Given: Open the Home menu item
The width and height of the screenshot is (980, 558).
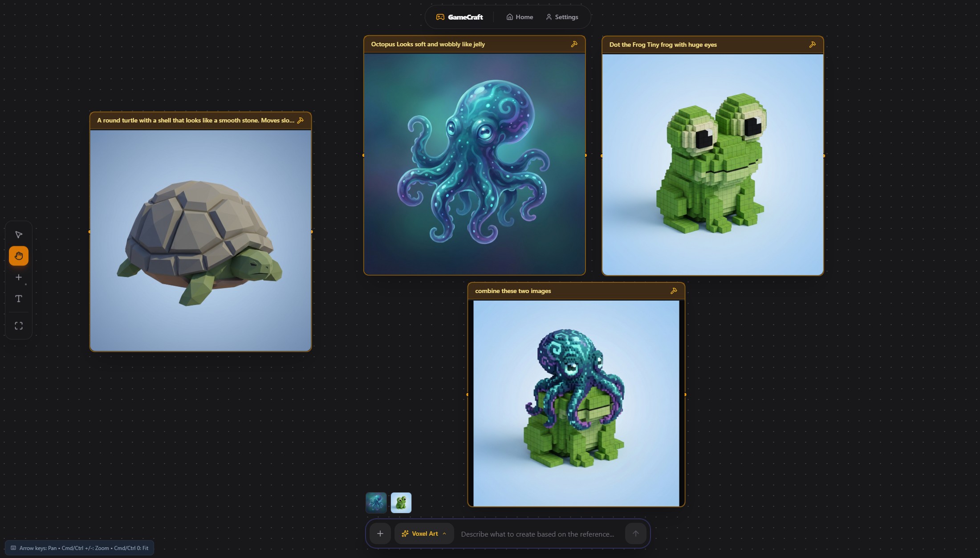Looking at the screenshot, I should (520, 17).
